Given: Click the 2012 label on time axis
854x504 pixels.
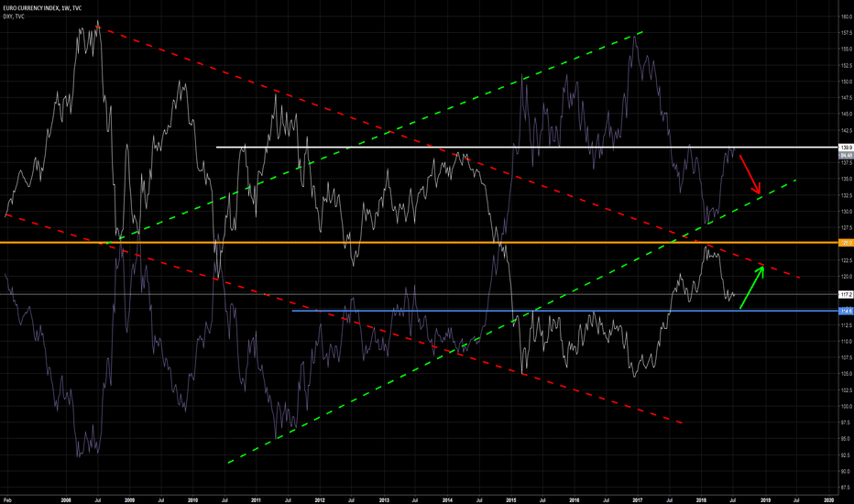Looking at the screenshot, I should click(320, 499).
